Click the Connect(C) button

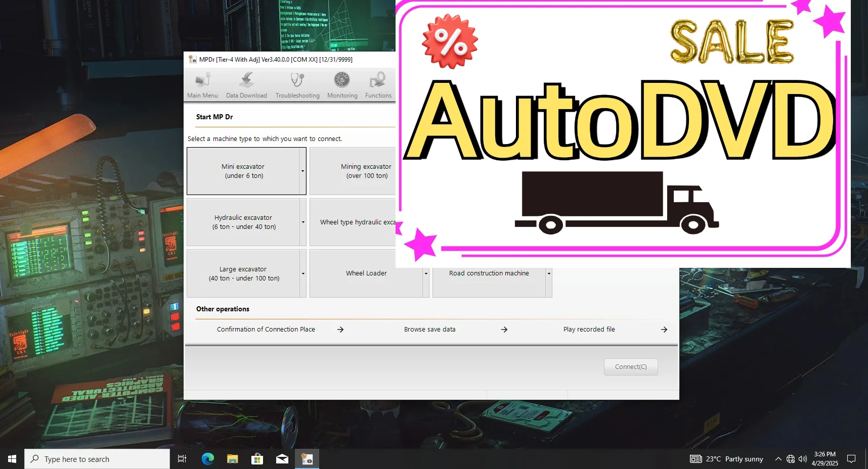pyautogui.click(x=631, y=367)
